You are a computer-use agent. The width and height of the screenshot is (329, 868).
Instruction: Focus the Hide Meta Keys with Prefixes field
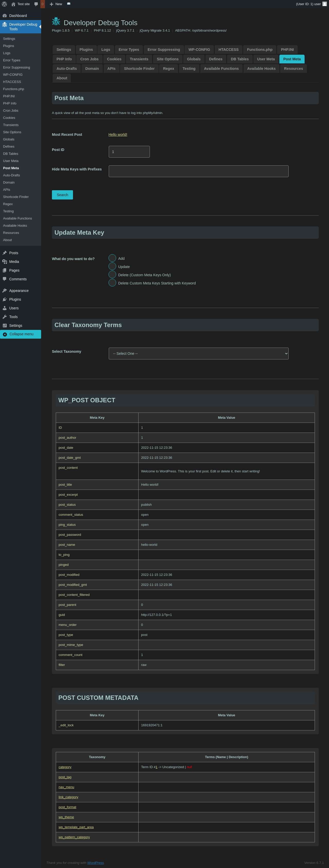coord(198,171)
